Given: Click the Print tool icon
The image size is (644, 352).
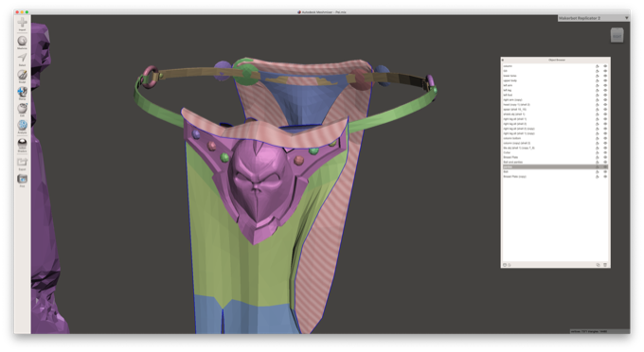Looking at the screenshot, I should coord(22,179).
